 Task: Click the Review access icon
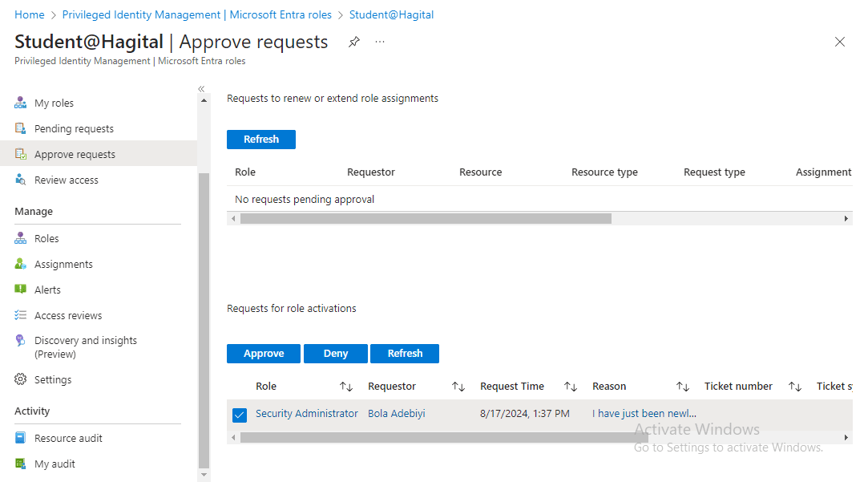click(x=21, y=180)
